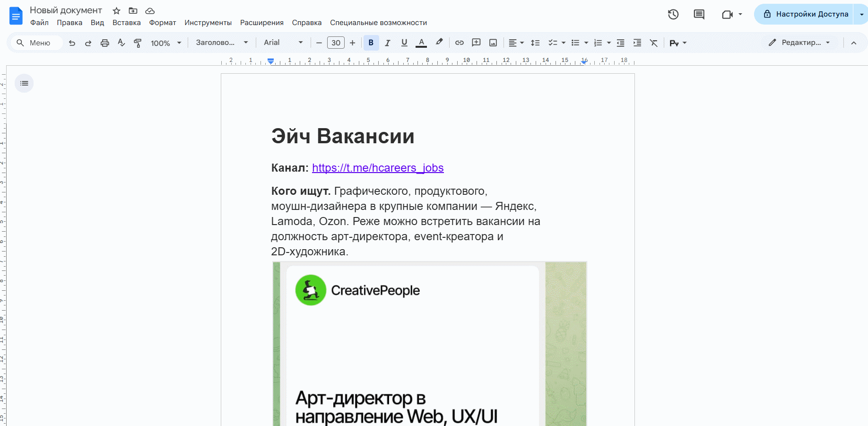Open the Формат menu
The height and width of the screenshot is (426, 868).
[163, 23]
